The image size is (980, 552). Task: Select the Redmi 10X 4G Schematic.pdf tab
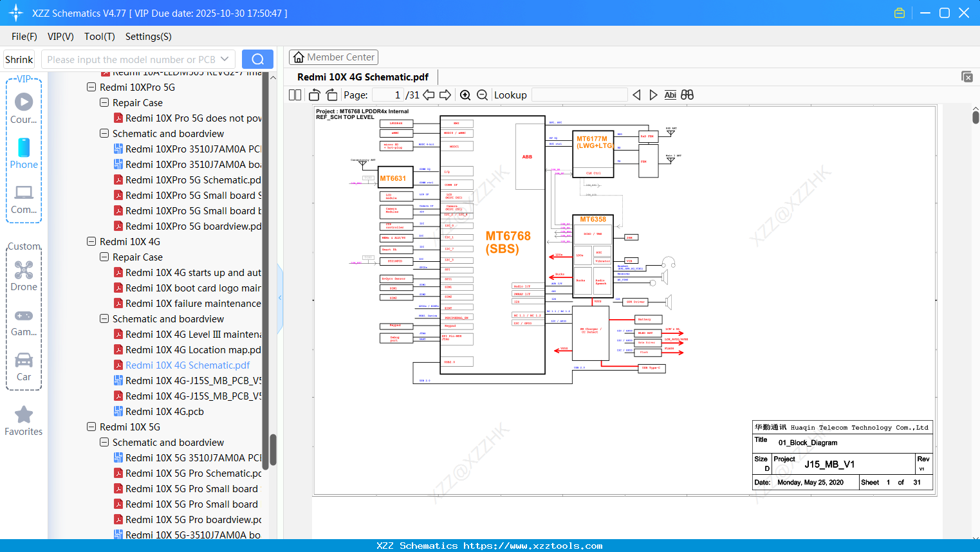pos(364,77)
